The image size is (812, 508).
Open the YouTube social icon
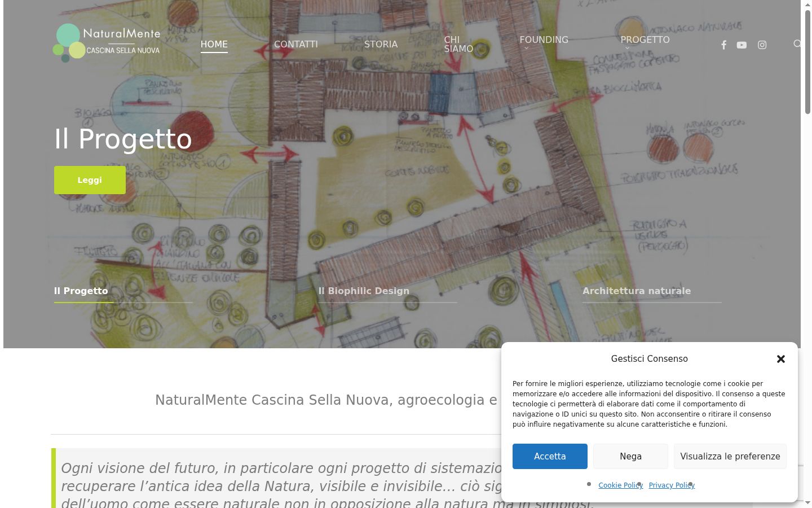click(742, 45)
